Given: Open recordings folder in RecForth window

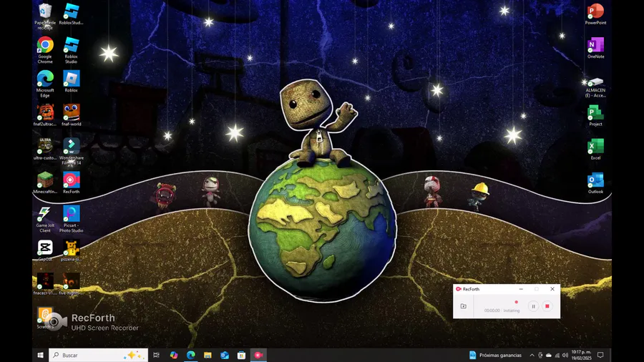Looking at the screenshot, I should point(463,306).
